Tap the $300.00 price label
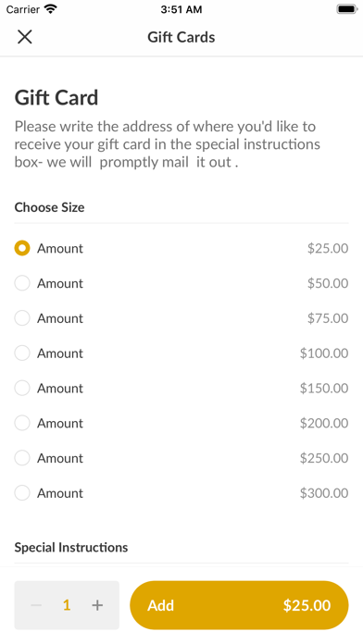 324,493
